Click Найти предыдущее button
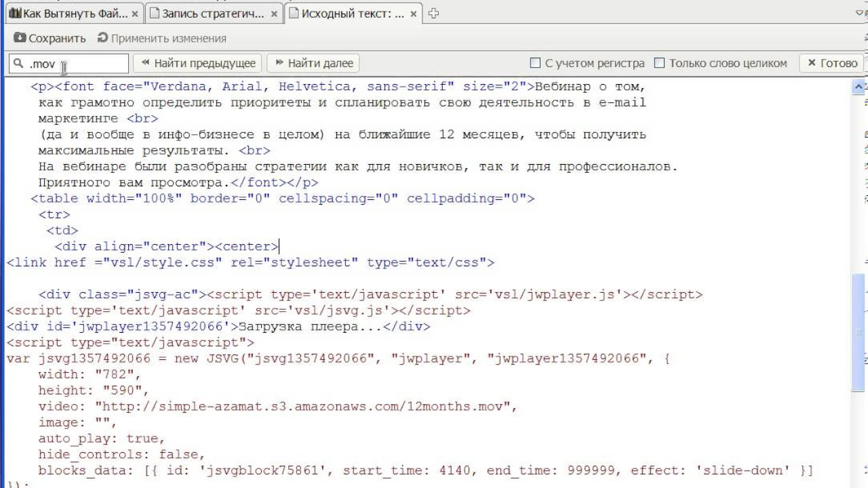 [x=197, y=63]
